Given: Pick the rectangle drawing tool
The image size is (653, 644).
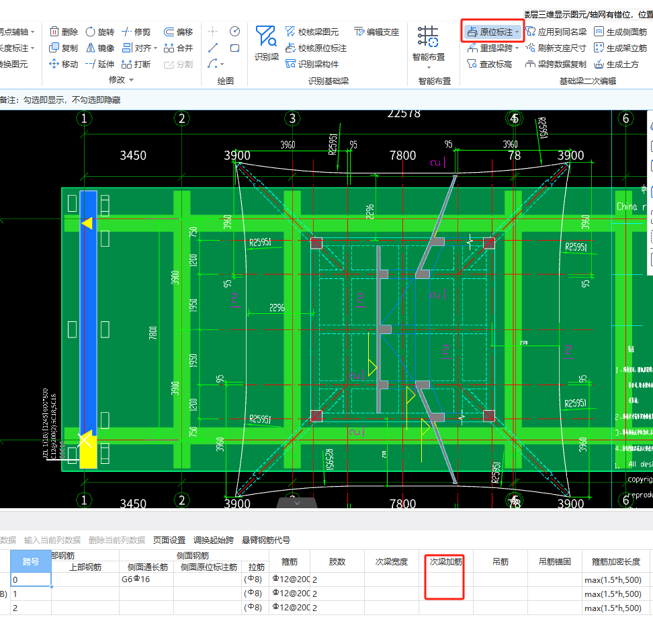Looking at the screenshot, I should (x=235, y=48).
